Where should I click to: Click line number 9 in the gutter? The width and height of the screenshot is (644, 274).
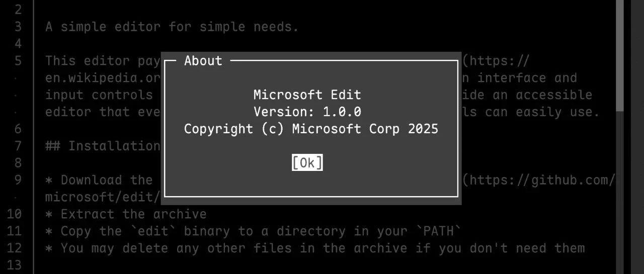[x=18, y=180]
